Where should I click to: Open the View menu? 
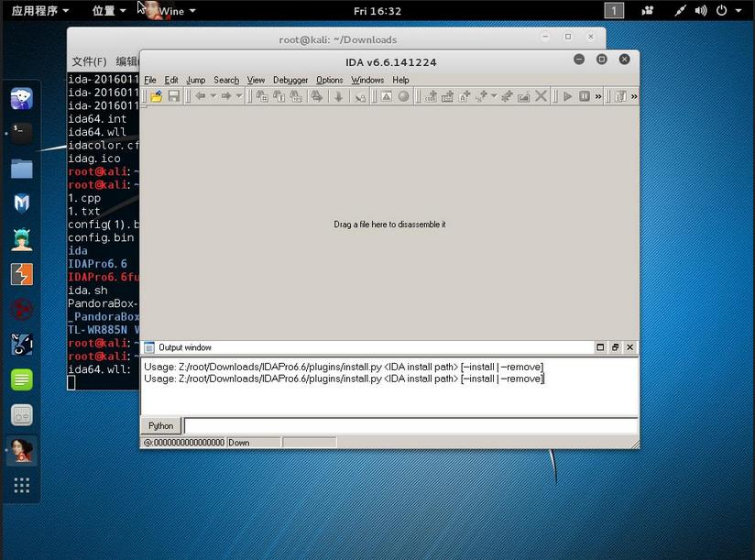click(x=256, y=80)
